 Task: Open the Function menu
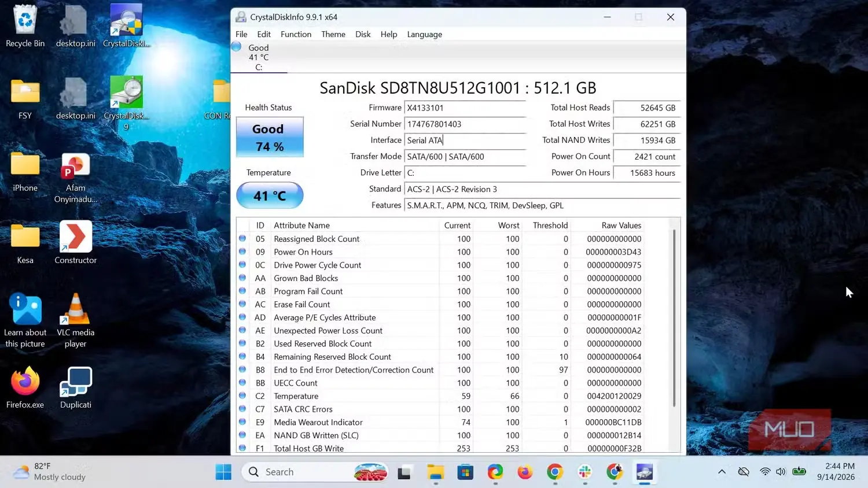click(x=296, y=34)
